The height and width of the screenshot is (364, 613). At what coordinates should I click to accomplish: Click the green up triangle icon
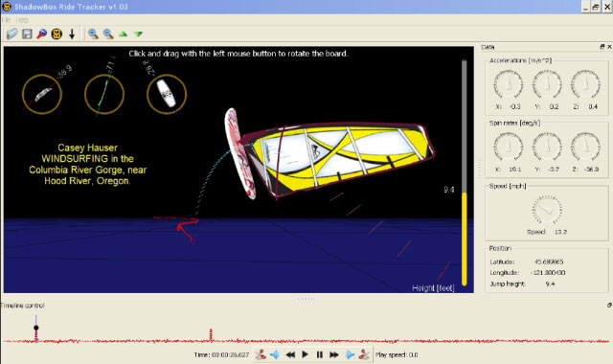coord(123,34)
